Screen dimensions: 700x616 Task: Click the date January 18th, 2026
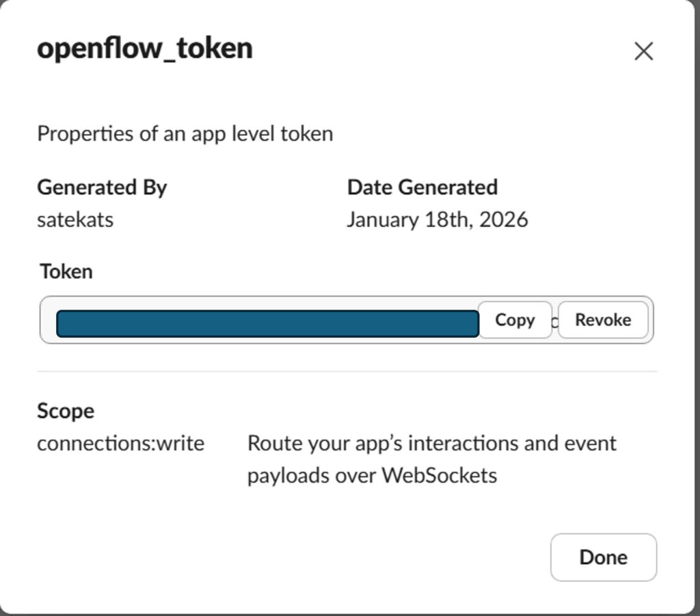(437, 220)
